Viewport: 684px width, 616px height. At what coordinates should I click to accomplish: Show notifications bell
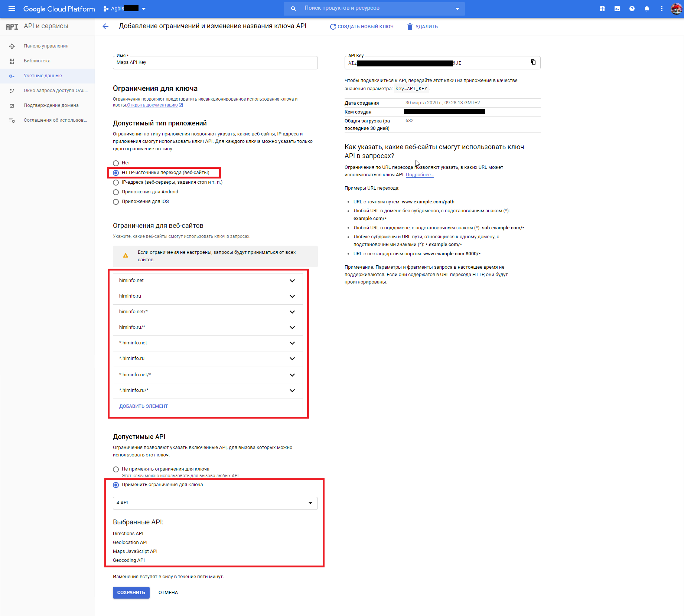click(647, 9)
